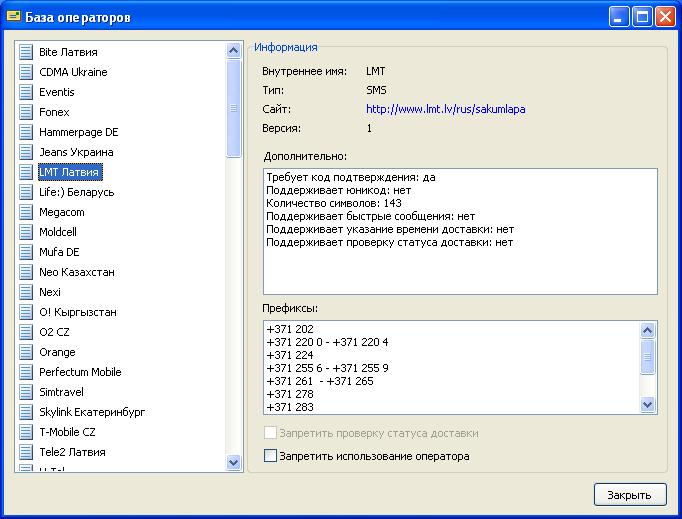Click the list icon beside CDMA Ukraine
The width and height of the screenshot is (682, 519).
(26, 72)
